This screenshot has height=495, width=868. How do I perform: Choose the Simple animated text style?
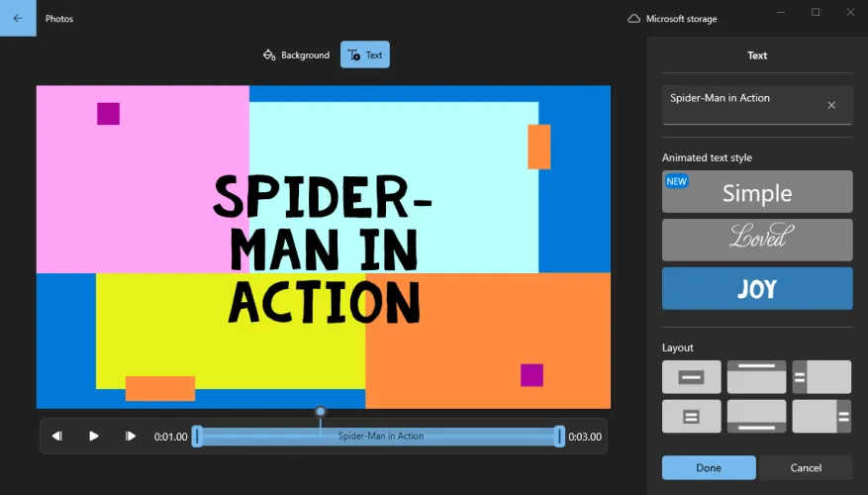757,192
